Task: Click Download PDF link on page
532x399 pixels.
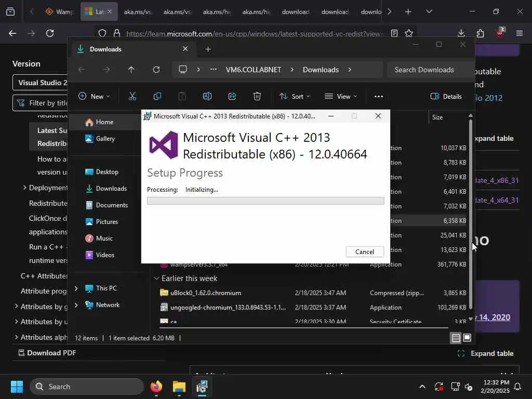Action: pos(47,353)
